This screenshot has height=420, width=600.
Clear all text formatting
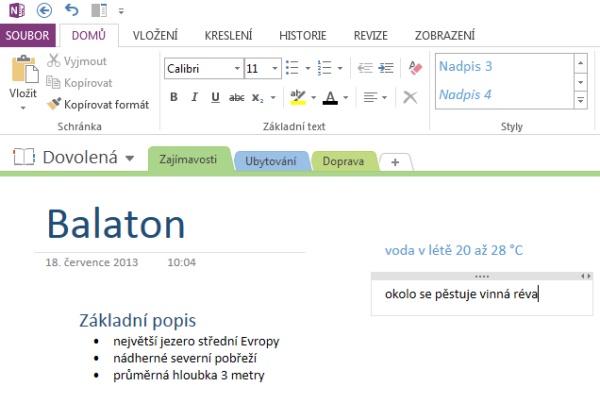click(x=415, y=68)
